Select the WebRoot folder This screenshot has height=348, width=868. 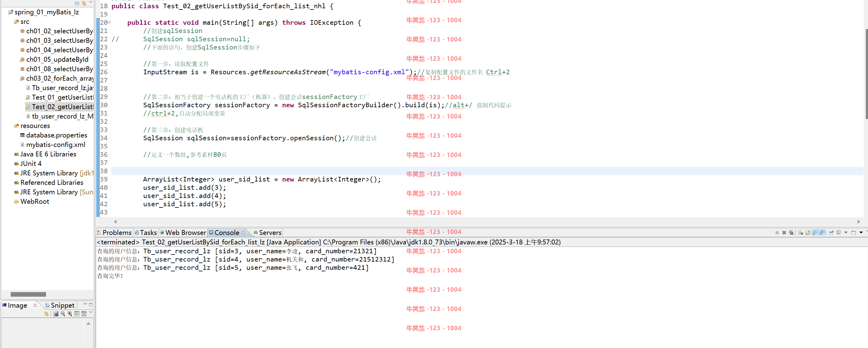(x=31, y=201)
